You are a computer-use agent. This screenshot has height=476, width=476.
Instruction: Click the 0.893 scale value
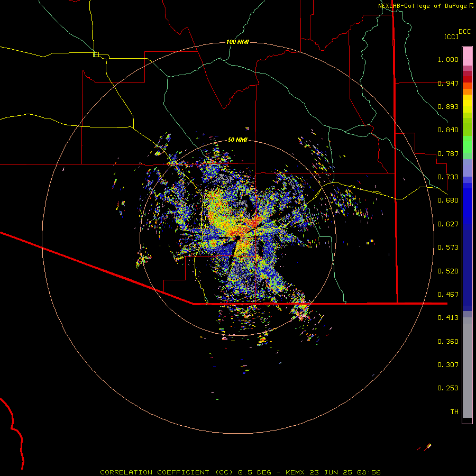(x=448, y=106)
